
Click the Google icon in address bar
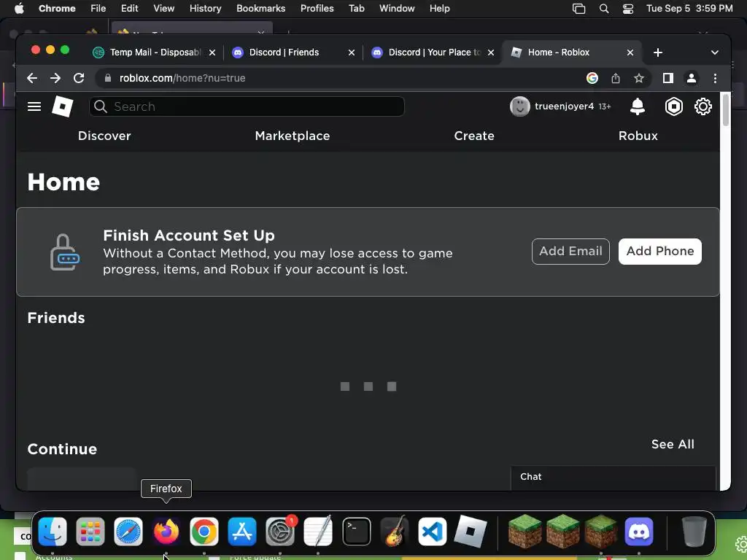click(x=592, y=78)
